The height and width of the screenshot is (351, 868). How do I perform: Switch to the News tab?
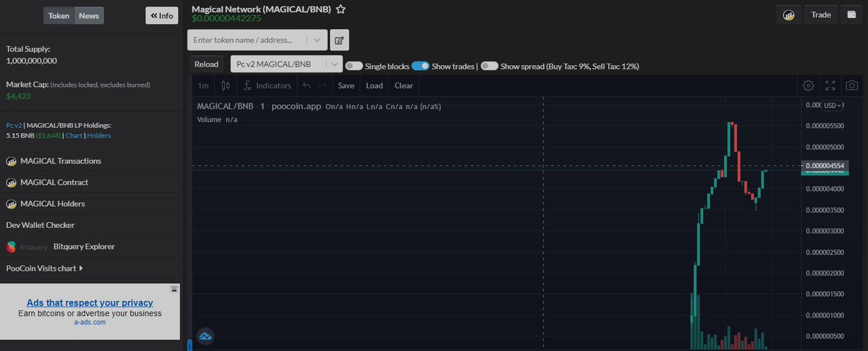click(89, 15)
